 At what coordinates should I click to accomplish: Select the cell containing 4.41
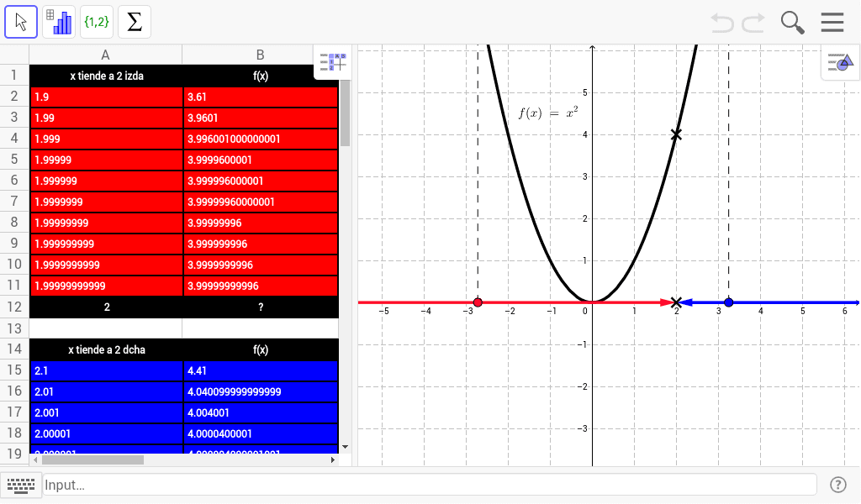point(261,370)
